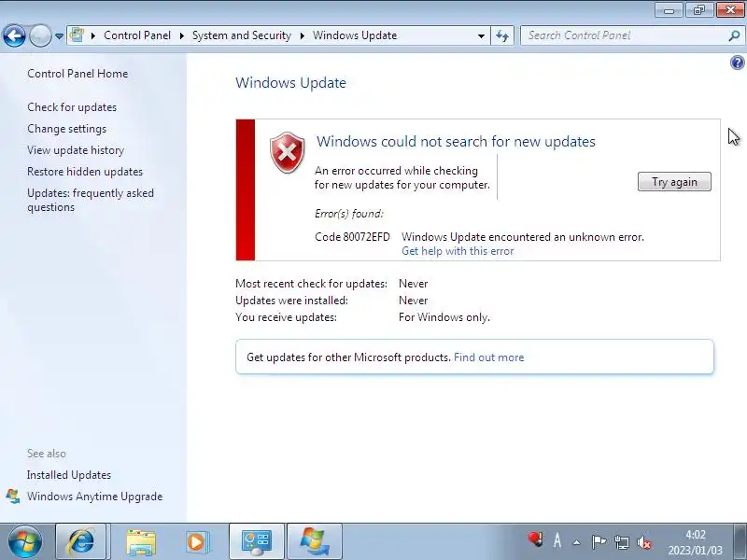Close the Windows Update window

(730, 10)
